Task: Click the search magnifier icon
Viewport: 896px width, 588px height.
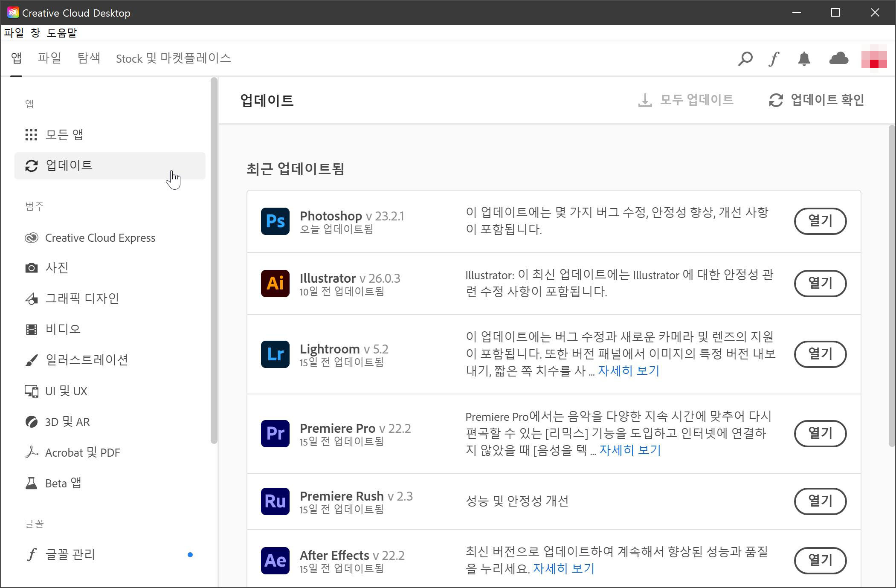Action: pyautogui.click(x=745, y=58)
